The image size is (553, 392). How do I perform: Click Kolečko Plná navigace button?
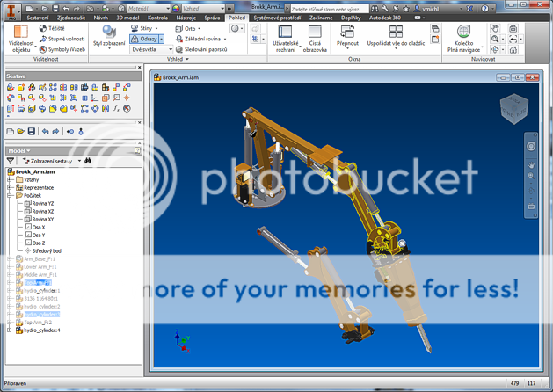[464, 39]
